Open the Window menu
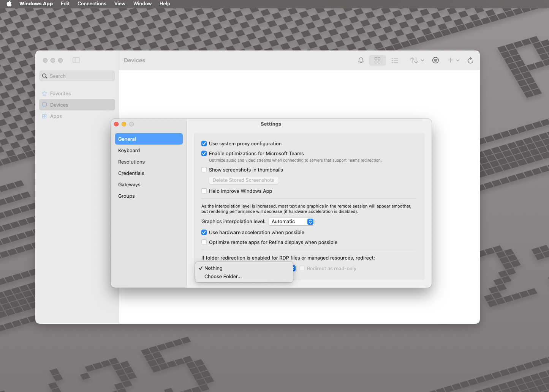This screenshot has width=549, height=392. pos(142,4)
